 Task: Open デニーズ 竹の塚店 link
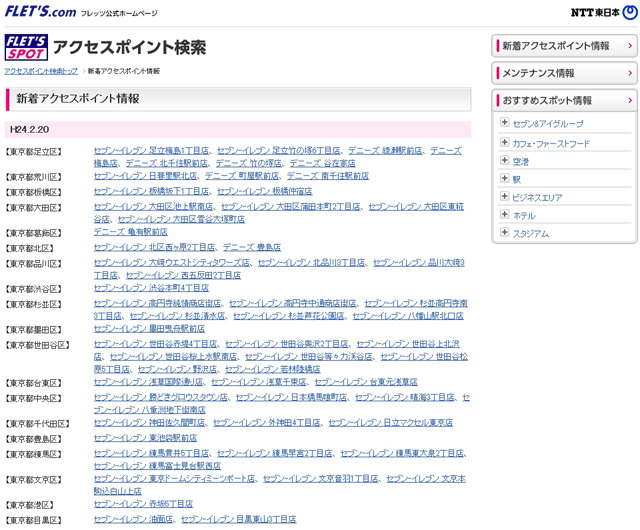point(249,163)
